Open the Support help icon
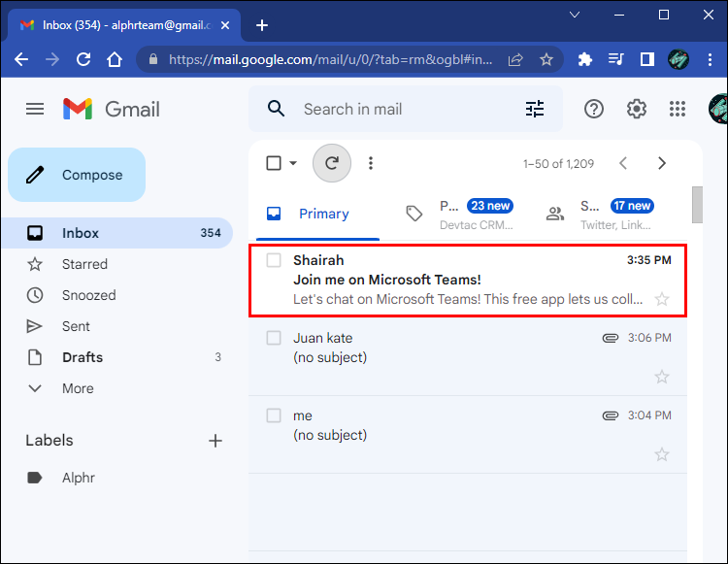 coord(594,109)
